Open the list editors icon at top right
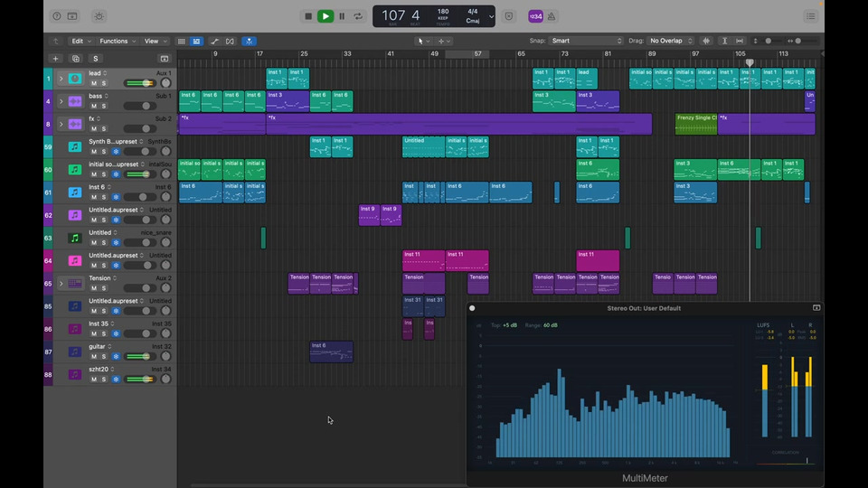 (x=812, y=16)
